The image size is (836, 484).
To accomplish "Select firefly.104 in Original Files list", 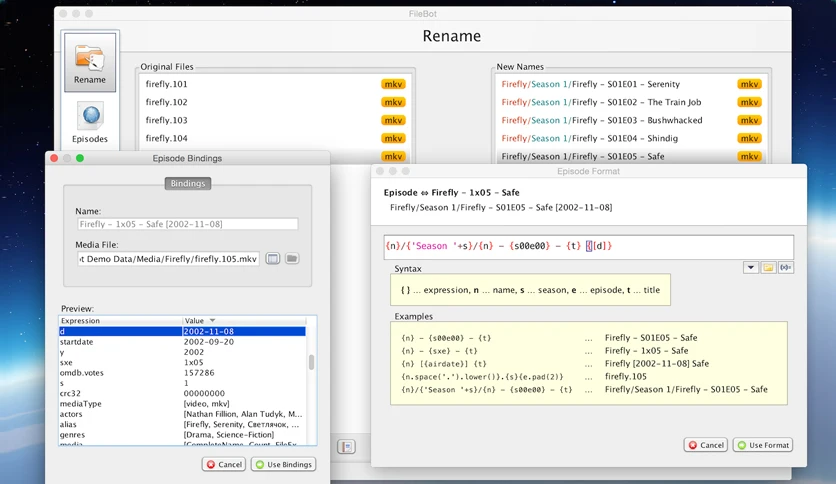I will [x=275, y=139].
